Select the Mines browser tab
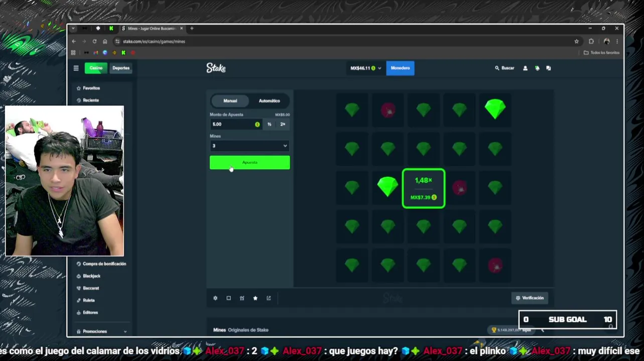 (x=151, y=29)
